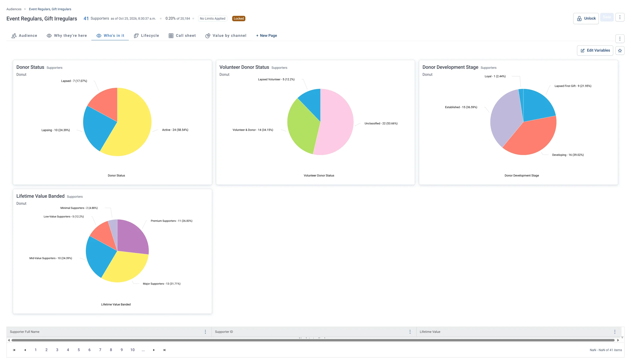The image size is (631, 364).
Task: Click the Major Supporters - 13 (31.71%) label
Action: (x=161, y=284)
